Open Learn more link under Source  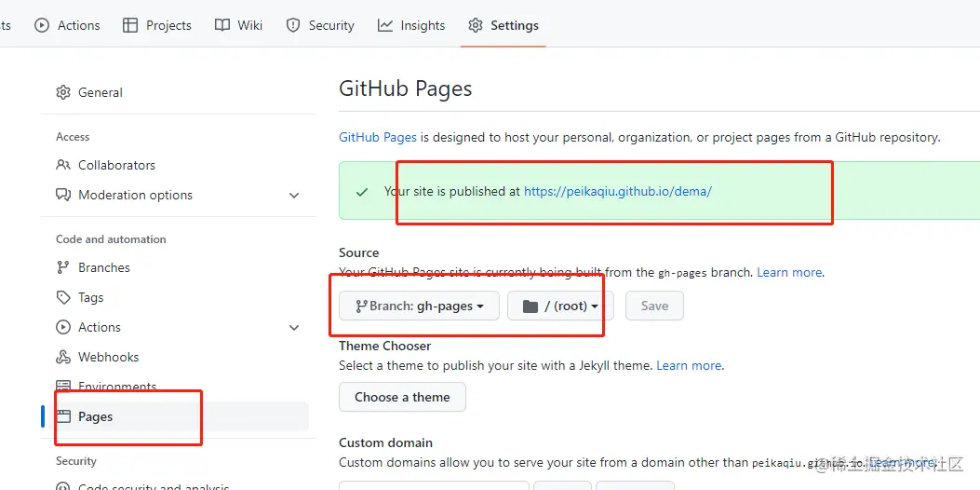click(789, 272)
